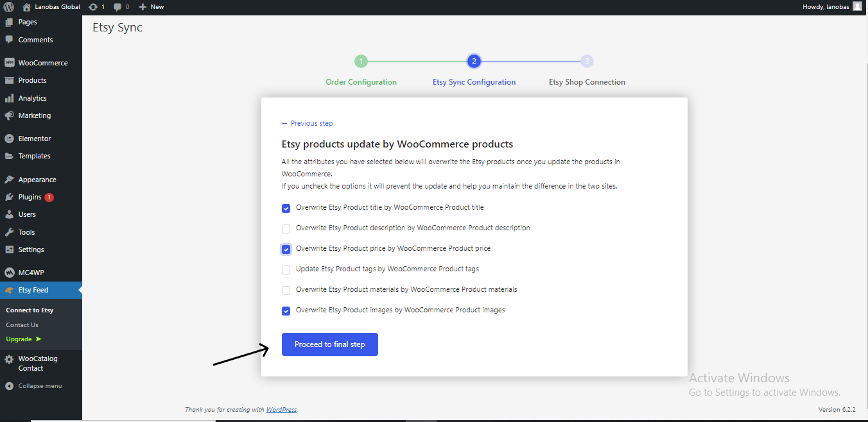Click Howdy, lanobas account text

tap(826, 6)
